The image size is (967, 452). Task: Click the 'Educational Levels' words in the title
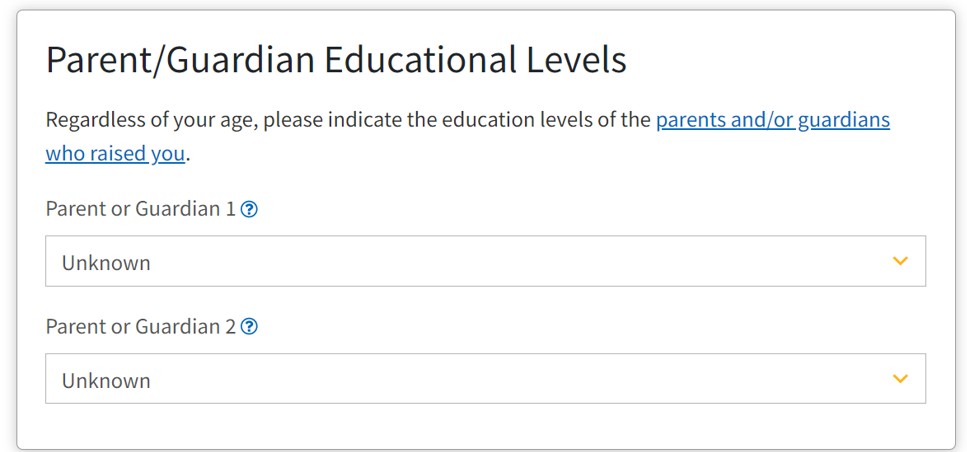click(x=475, y=60)
